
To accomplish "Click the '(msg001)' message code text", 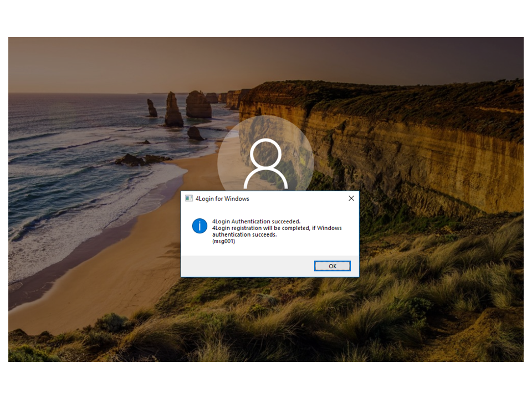I will click(223, 241).
